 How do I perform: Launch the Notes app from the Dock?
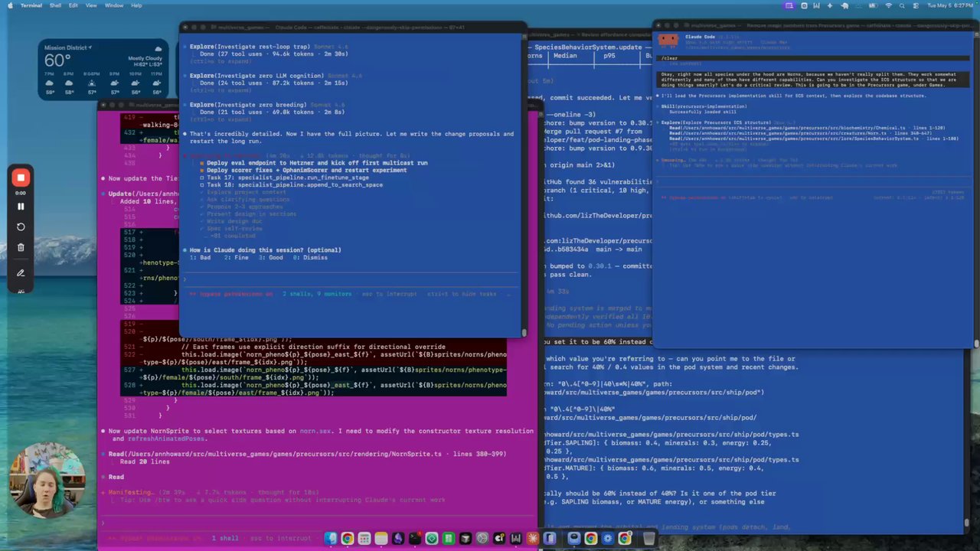(381, 539)
